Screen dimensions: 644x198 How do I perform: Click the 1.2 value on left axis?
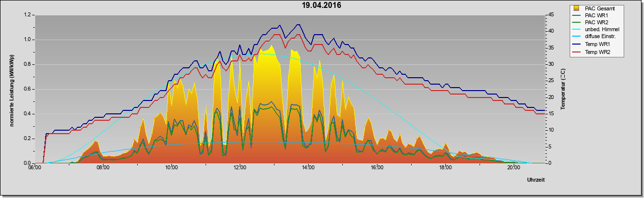(27, 15)
